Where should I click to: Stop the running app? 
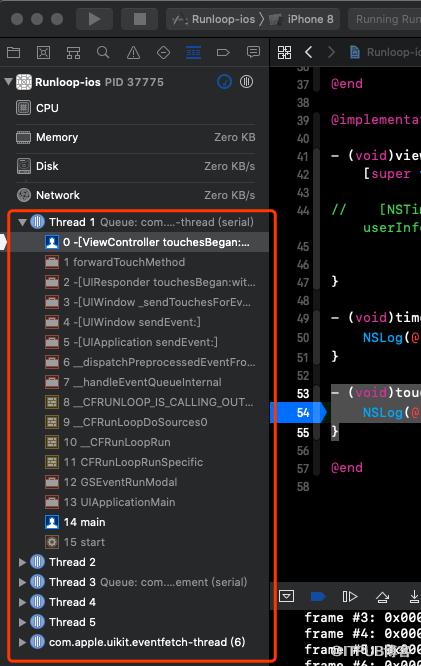(140, 19)
